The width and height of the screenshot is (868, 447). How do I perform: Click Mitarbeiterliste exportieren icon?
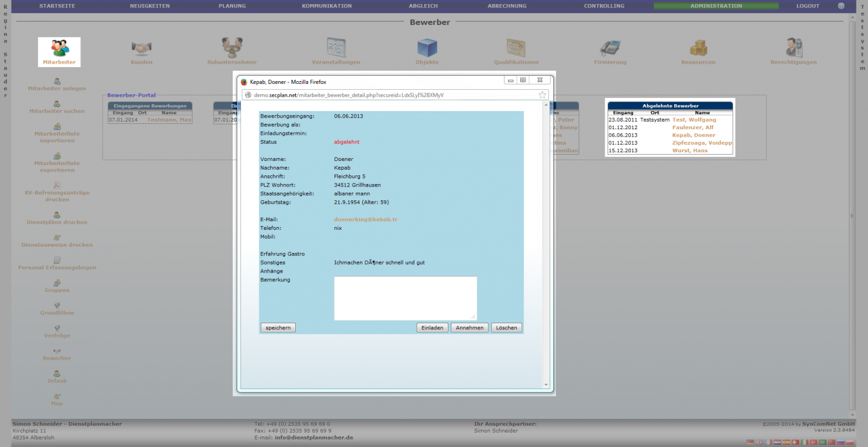point(57,156)
